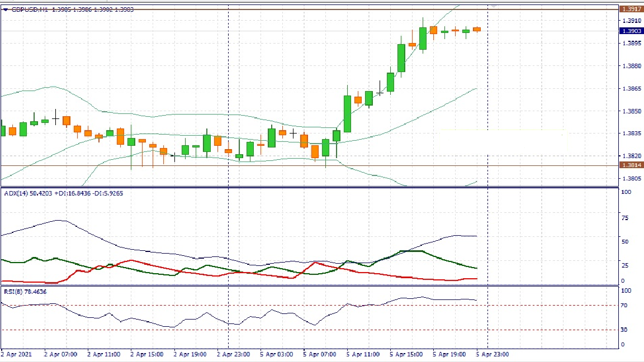Click the tallest green candle at 5 Apr 11:00
This screenshot has width=644, height=362.
pos(347,113)
